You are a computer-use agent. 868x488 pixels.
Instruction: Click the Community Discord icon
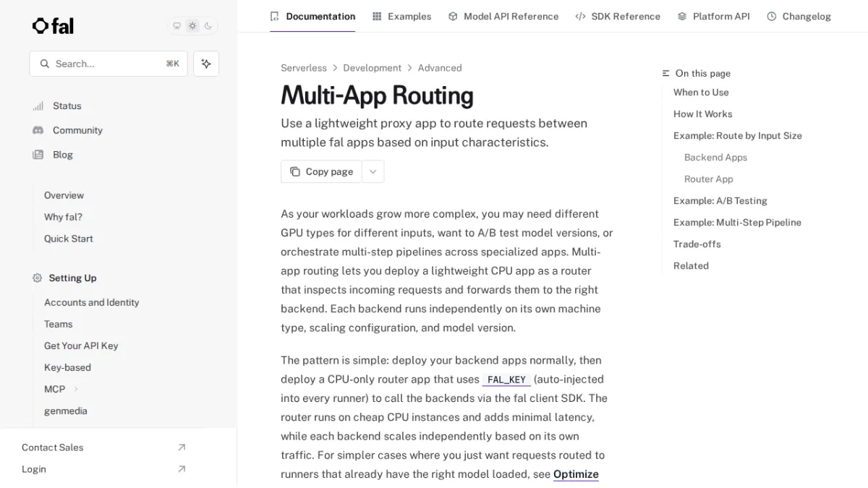click(38, 130)
